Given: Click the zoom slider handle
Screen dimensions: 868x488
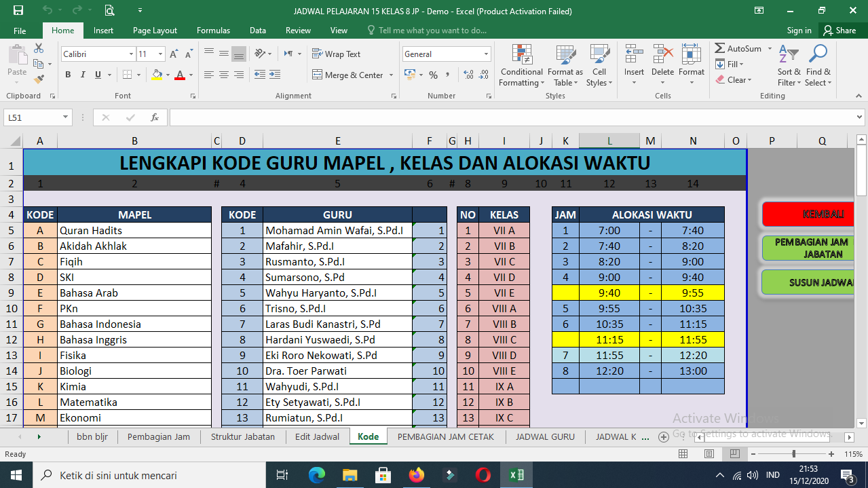Looking at the screenshot, I should [x=793, y=453].
